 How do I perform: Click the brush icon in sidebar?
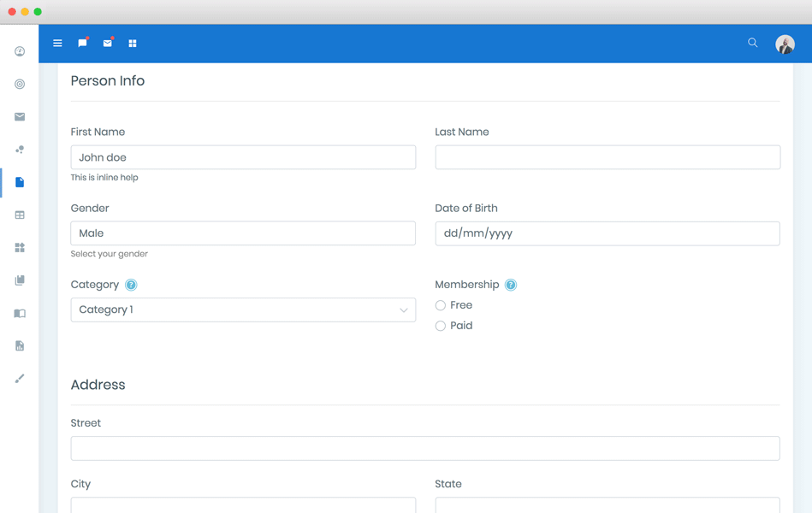[20, 379]
